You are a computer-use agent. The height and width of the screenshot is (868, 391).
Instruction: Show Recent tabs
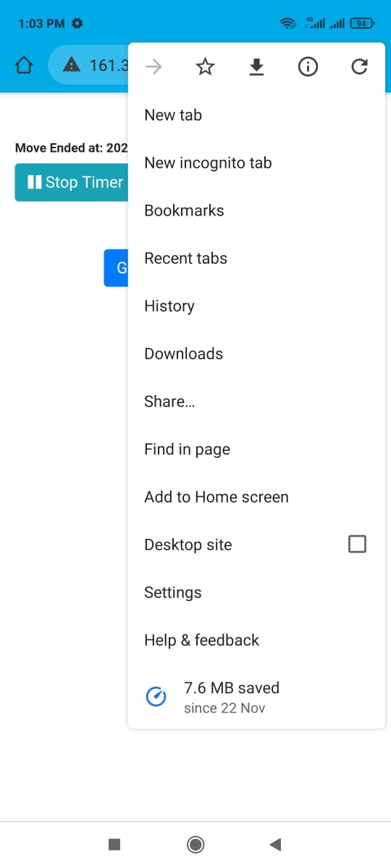256,258
